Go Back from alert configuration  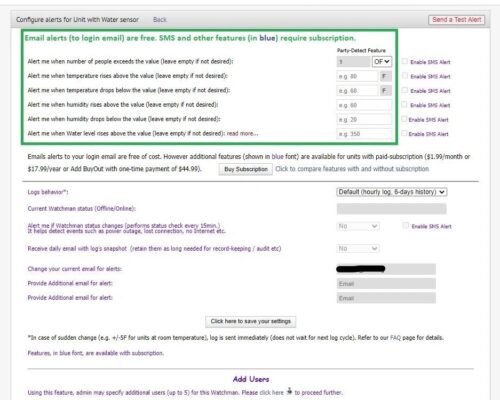[x=160, y=20]
